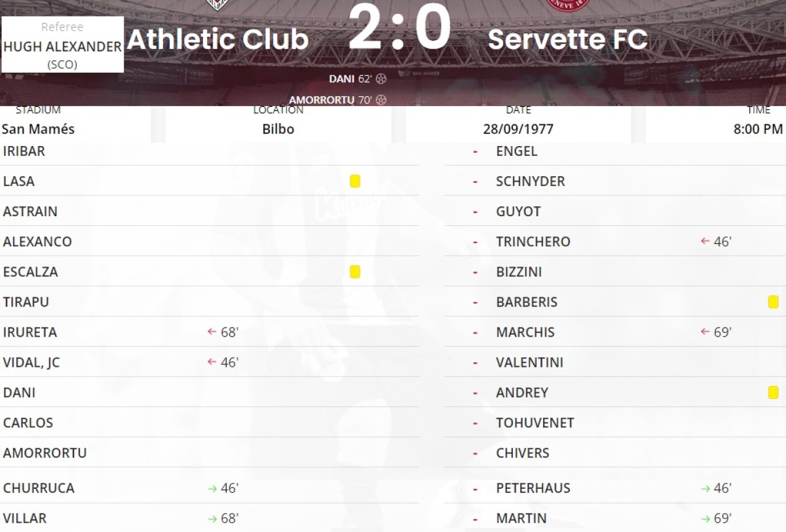Click the goal ball icon beside Dani 62'
Viewport: 786px width, 532px height.
[381, 79]
